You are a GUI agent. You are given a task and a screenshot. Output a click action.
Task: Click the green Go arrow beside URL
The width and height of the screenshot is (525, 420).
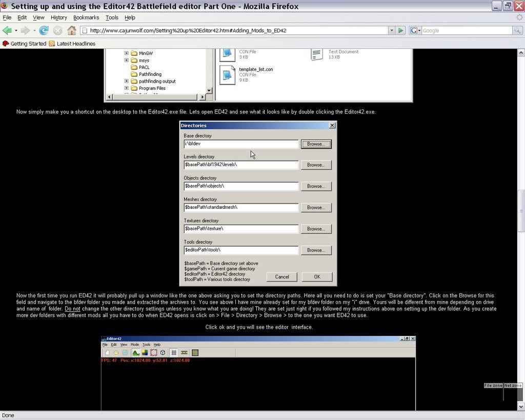click(401, 30)
